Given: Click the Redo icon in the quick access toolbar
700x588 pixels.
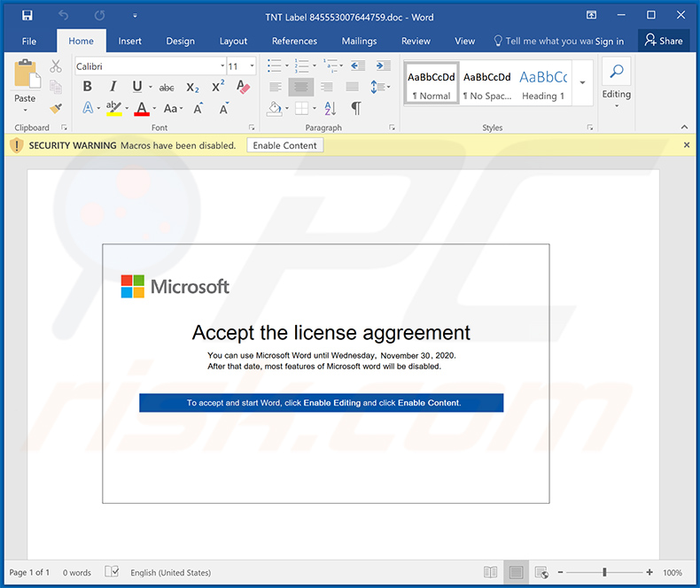Looking at the screenshot, I should pos(99,16).
